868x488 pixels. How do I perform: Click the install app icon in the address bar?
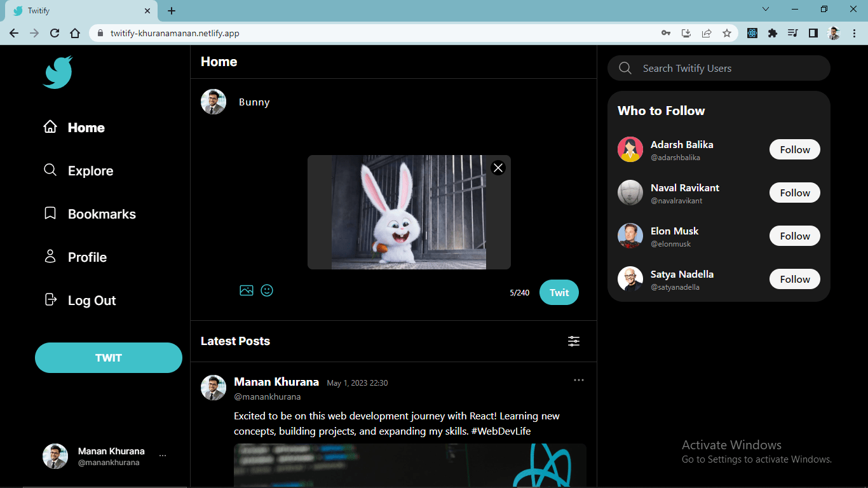click(x=686, y=33)
